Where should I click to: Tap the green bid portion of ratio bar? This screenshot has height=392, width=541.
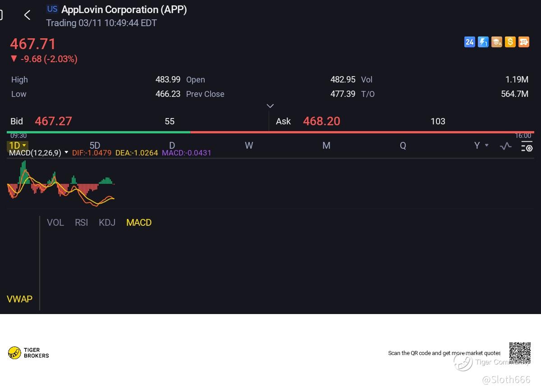98,132
